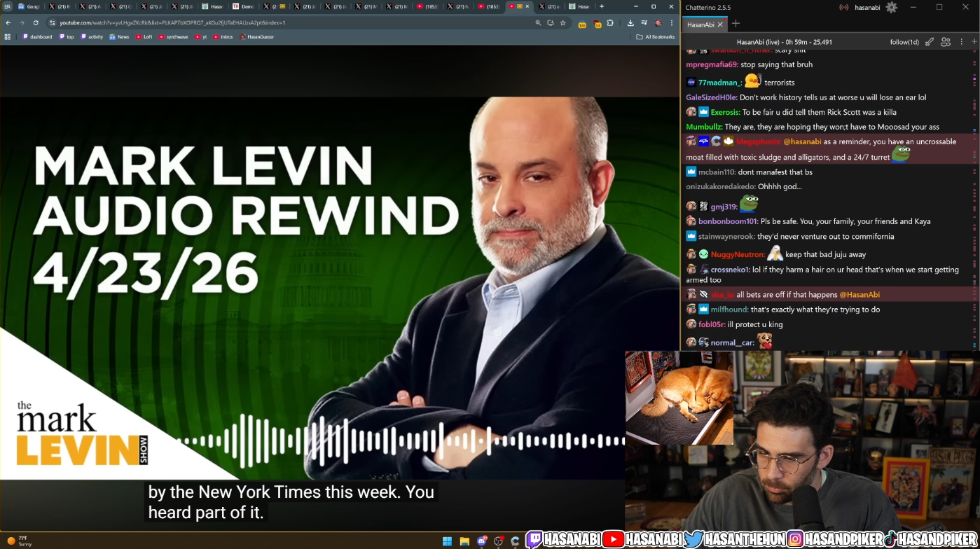The height and width of the screenshot is (549, 980).
Task: Click the HasanAbi live status header text
Action: pos(784,42)
